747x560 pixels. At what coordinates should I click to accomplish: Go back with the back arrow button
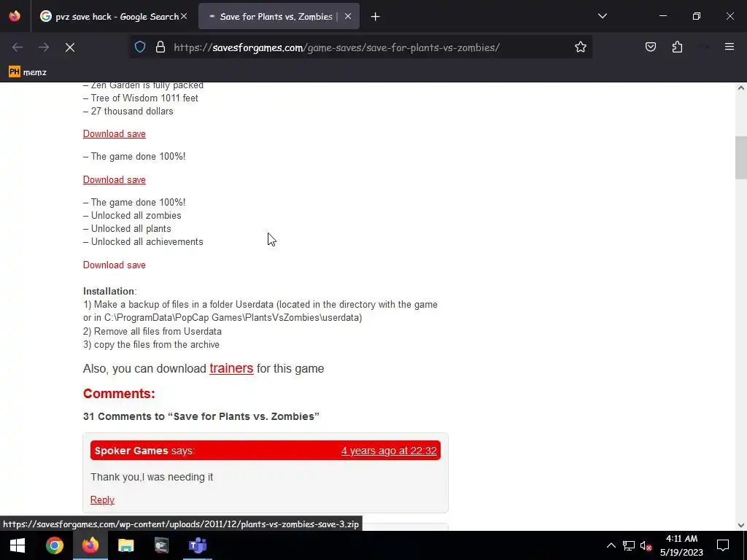[18, 47]
